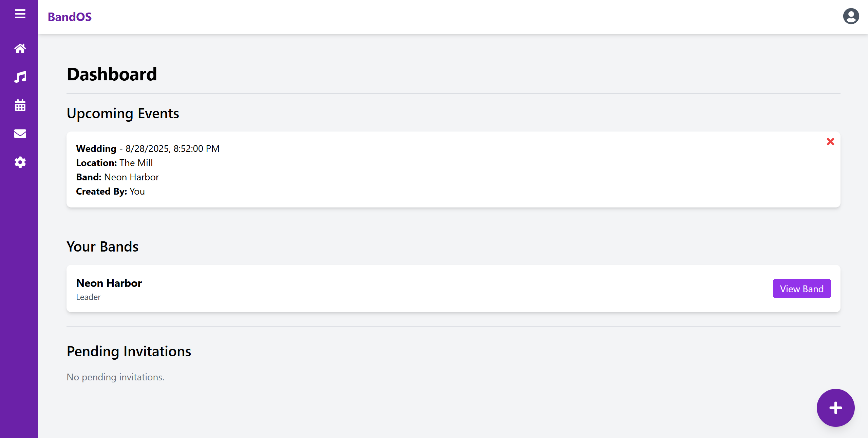868x438 pixels.
Task: Open messages with the envelope icon
Action: pos(20,134)
